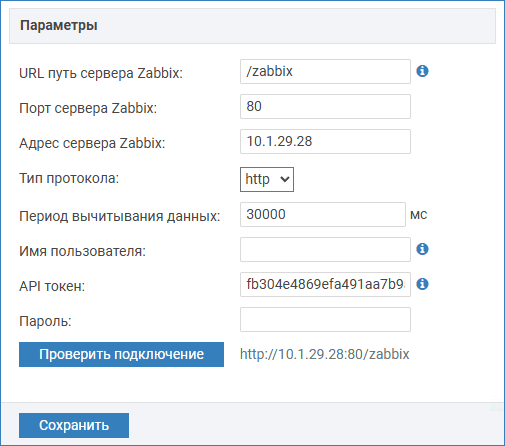Click the 'Порт сервера Zabbix:' label
Image resolution: width=505 pixels, height=446 pixels.
pos(88,108)
